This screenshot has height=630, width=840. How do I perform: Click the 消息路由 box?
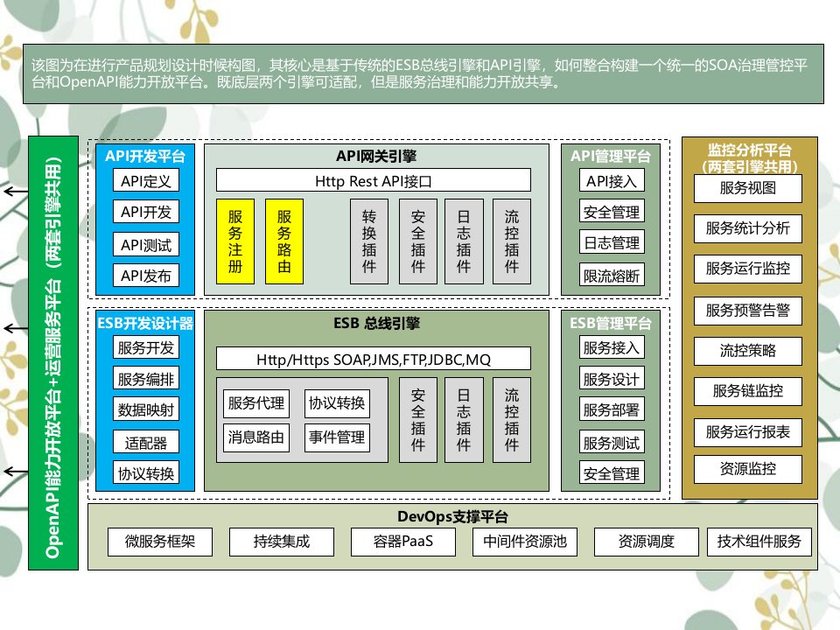tap(256, 437)
